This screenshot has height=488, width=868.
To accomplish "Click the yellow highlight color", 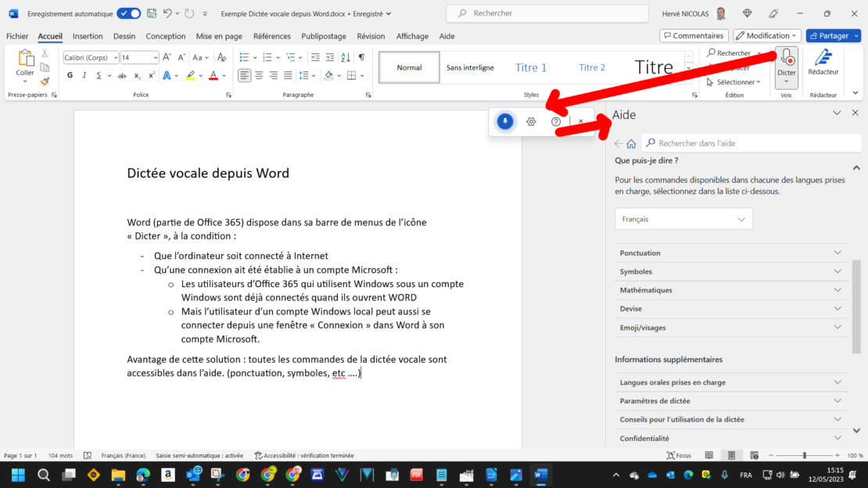I will (x=190, y=75).
